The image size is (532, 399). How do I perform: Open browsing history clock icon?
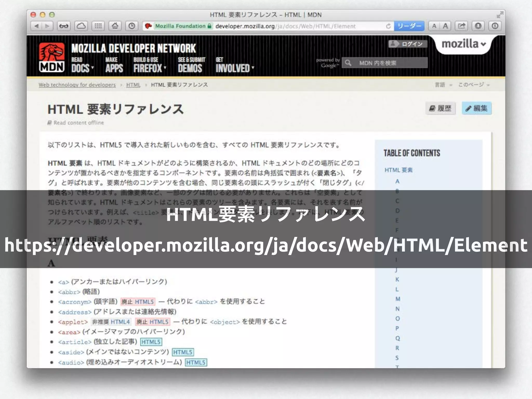pyautogui.click(x=132, y=26)
